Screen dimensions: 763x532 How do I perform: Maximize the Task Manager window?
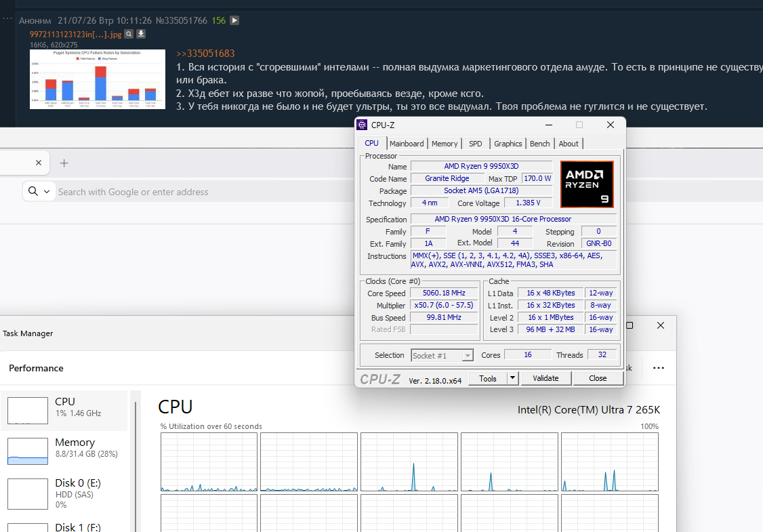pyautogui.click(x=630, y=325)
